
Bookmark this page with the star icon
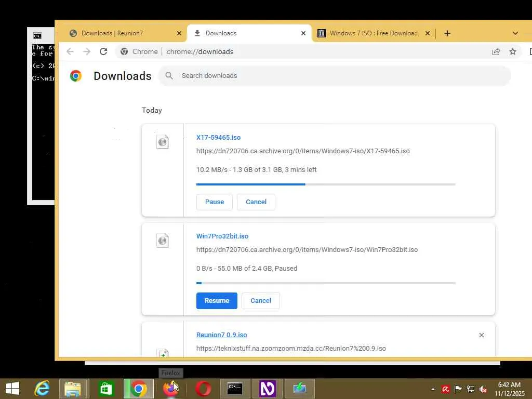(513, 51)
